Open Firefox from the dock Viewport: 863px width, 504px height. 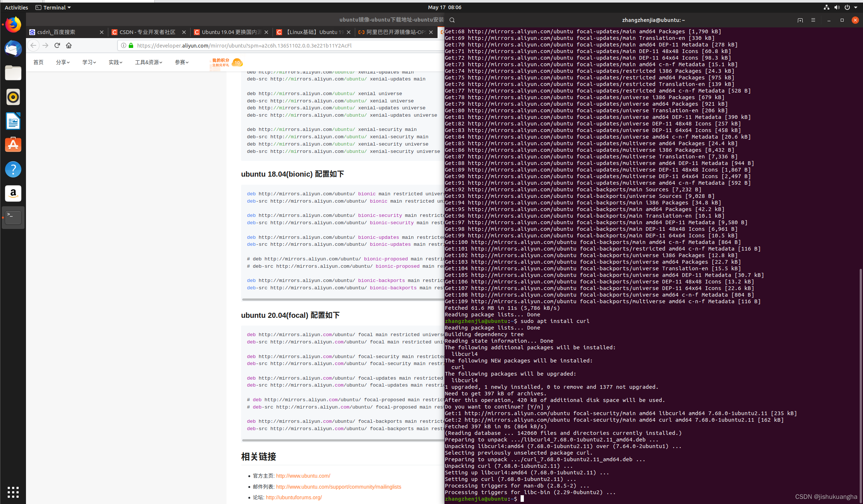point(13,25)
